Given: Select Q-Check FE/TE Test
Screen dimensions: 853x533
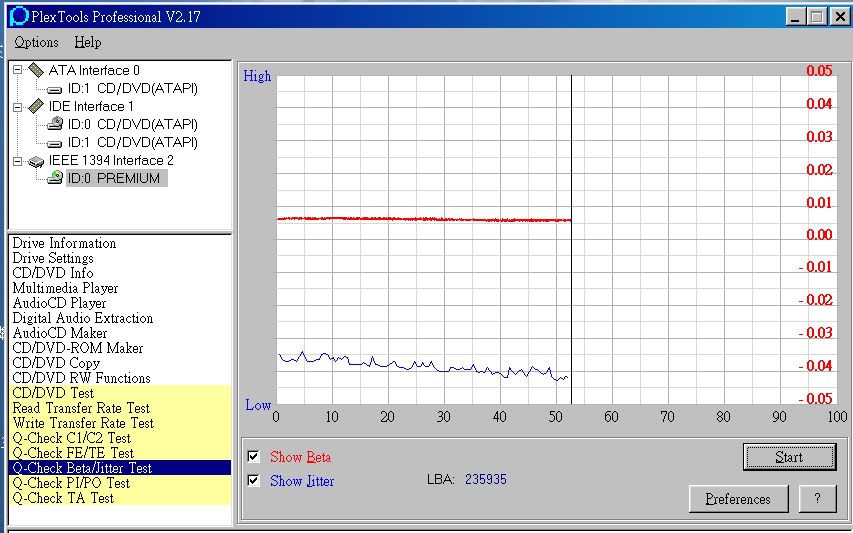Looking at the screenshot, I should coord(120,453).
